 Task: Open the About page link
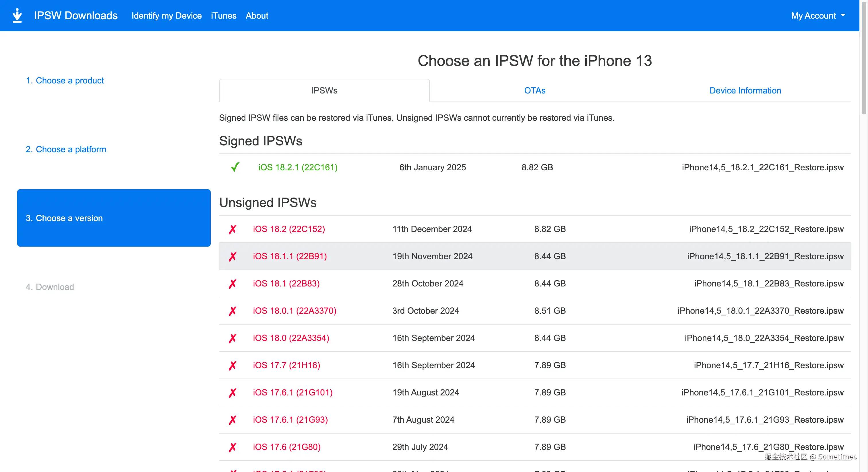click(257, 15)
